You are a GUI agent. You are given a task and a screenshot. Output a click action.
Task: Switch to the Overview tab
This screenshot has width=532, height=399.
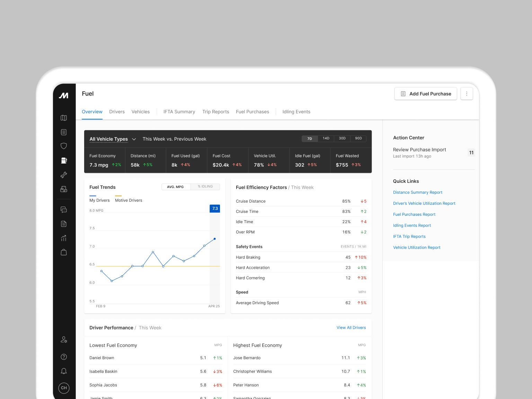92,112
